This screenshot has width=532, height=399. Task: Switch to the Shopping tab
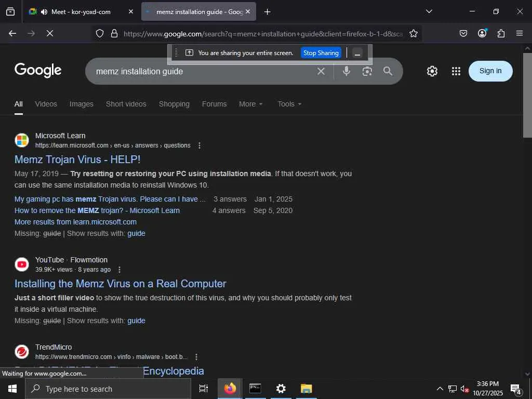click(x=174, y=104)
